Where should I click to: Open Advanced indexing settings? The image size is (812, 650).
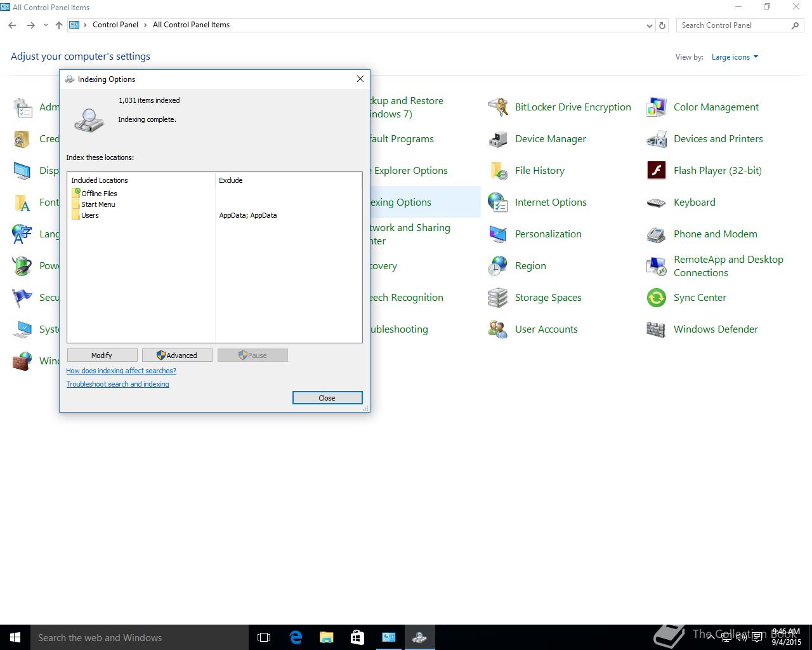[177, 355]
